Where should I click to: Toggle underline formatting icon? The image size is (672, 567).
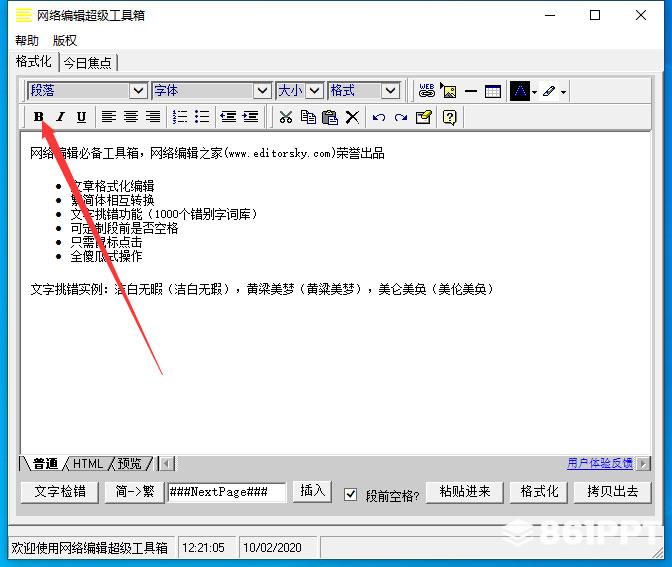click(x=81, y=117)
